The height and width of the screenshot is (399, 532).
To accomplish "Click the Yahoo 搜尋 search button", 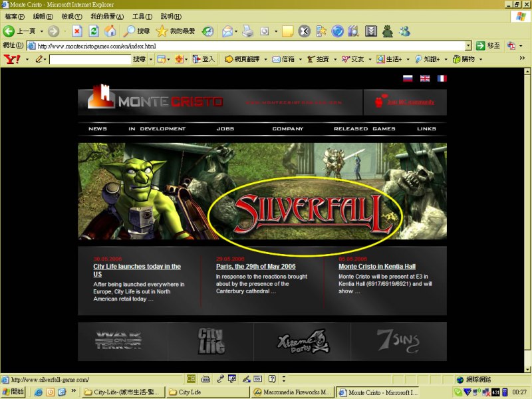I will pos(139,59).
